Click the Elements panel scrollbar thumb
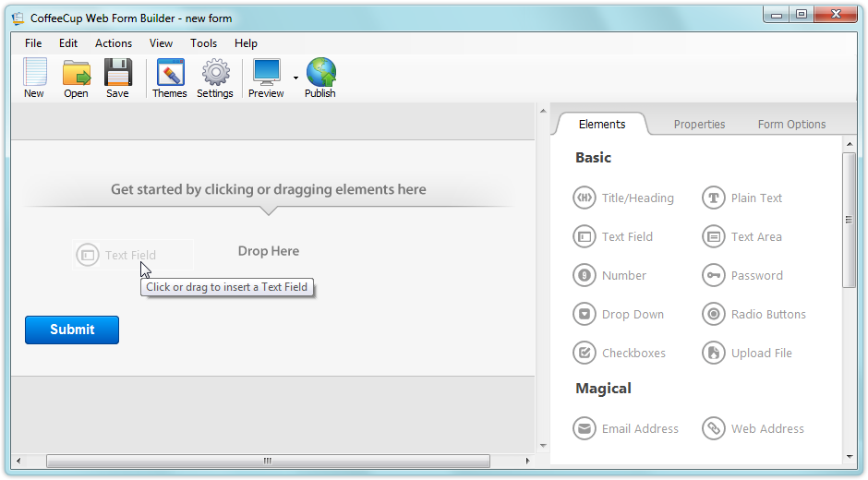This screenshot has height=480, width=868. (850, 220)
